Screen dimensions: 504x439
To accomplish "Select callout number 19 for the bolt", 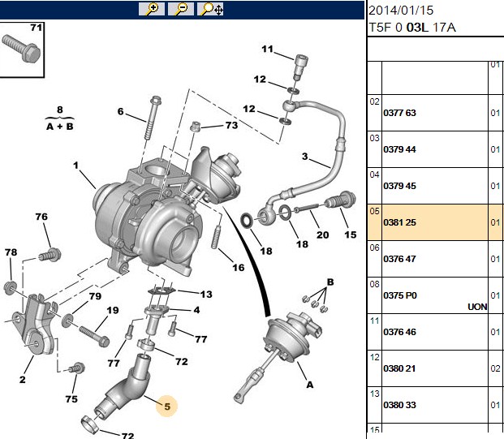I will [113, 311].
